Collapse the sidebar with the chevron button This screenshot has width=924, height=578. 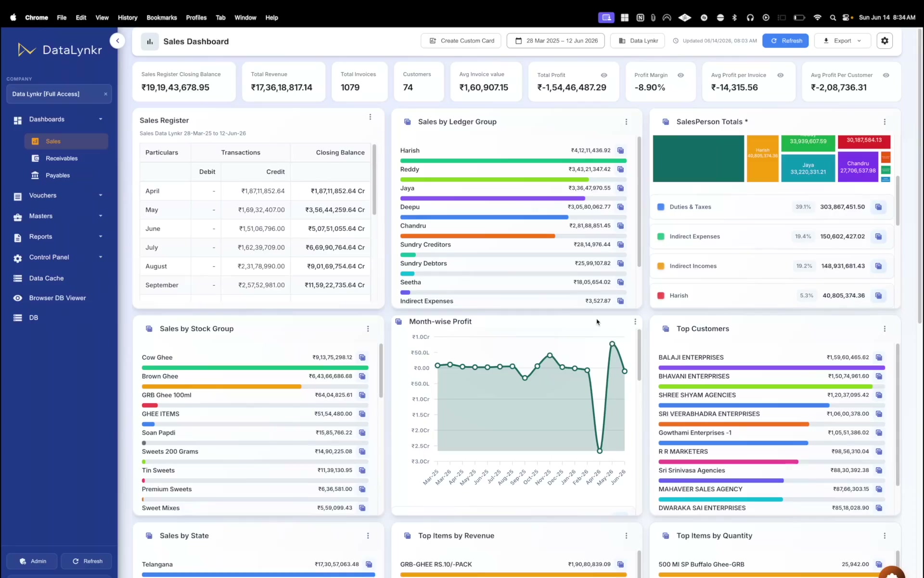point(117,41)
